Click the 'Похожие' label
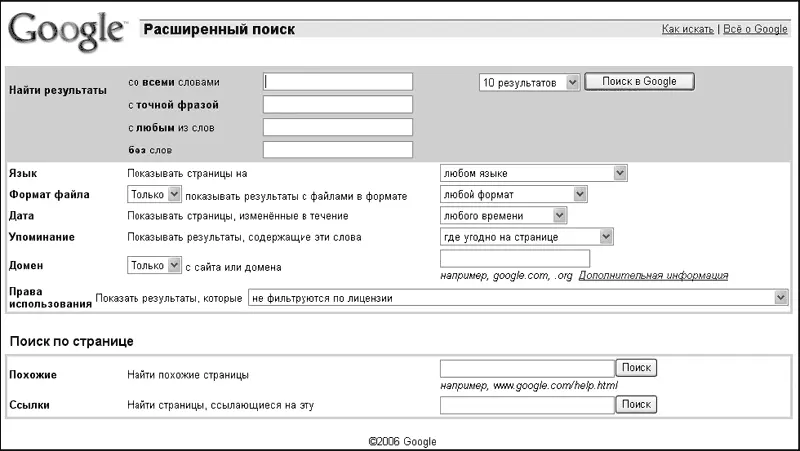 point(33,374)
